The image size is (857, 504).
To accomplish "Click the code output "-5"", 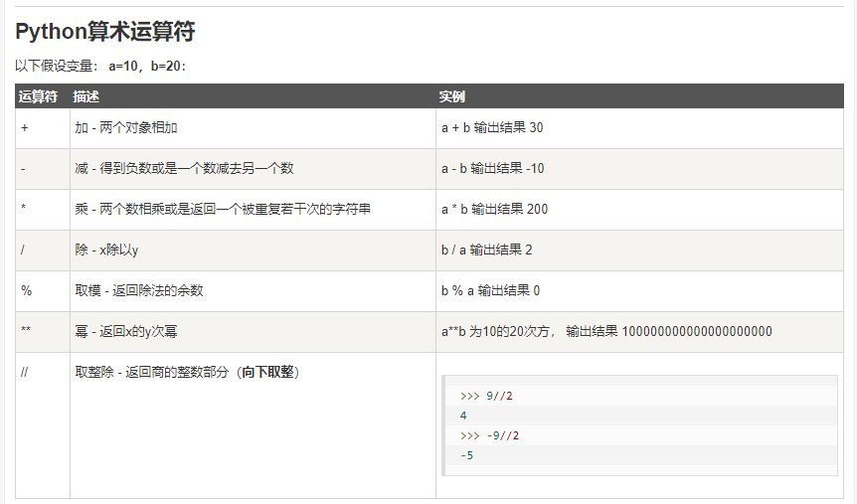I will click(x=466, y=455).
